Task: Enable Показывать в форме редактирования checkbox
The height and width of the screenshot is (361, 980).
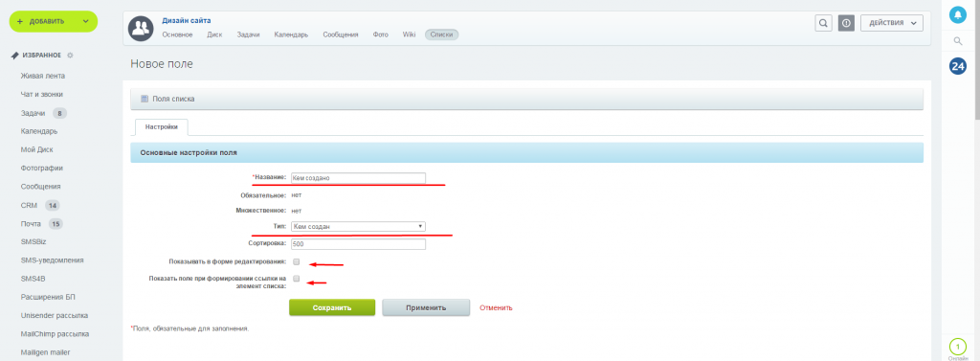Action: 297,261
